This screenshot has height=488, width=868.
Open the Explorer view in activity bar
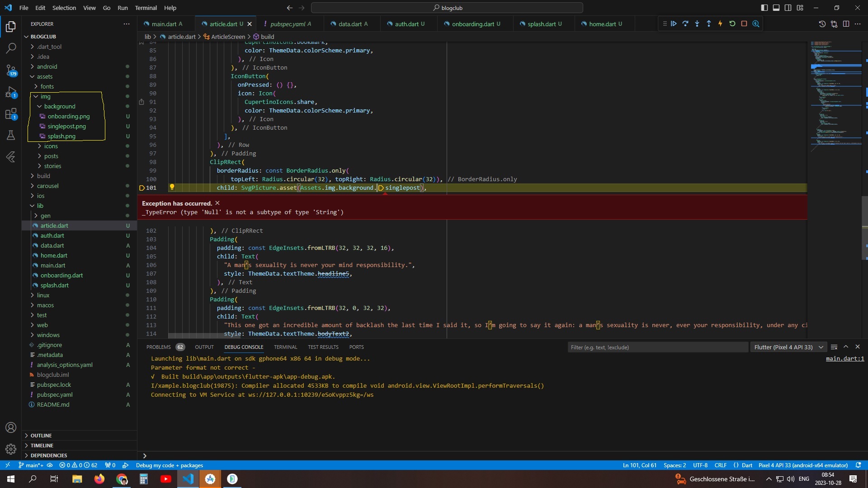pos(11,27)
